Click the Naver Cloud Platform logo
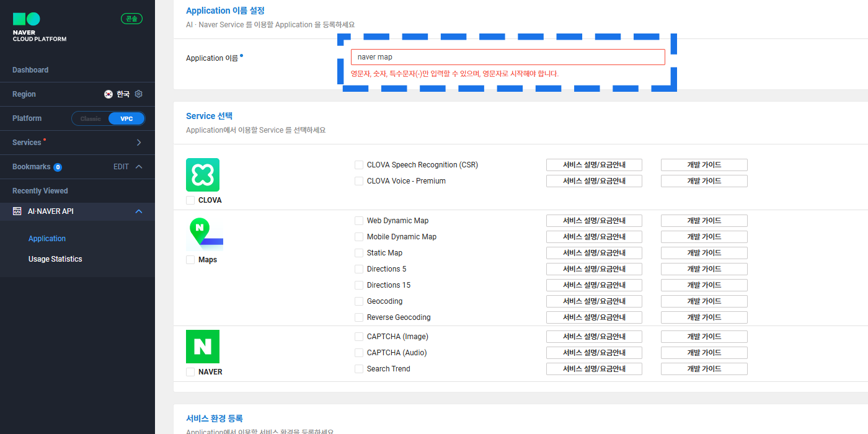The height and width of the screenshot is (434, 868). 39,27
